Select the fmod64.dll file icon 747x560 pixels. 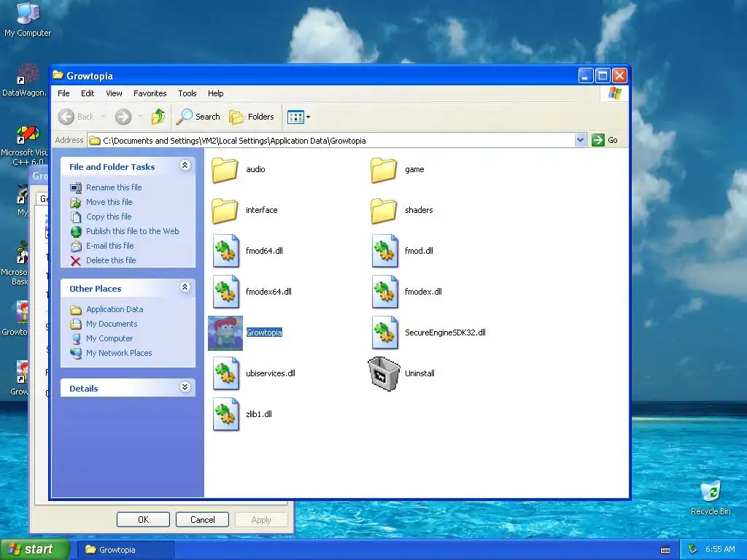(x=226, y=251)
